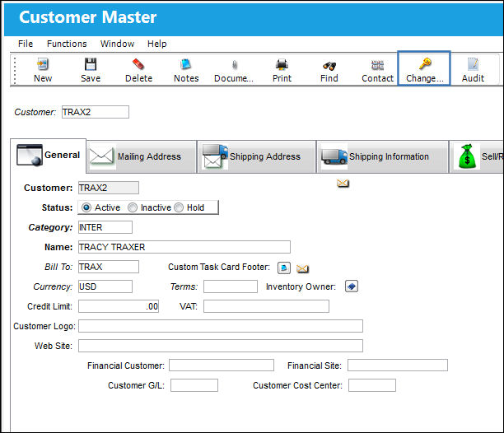Click the envelope icon below Shipping Information

(x=343, y=183)
